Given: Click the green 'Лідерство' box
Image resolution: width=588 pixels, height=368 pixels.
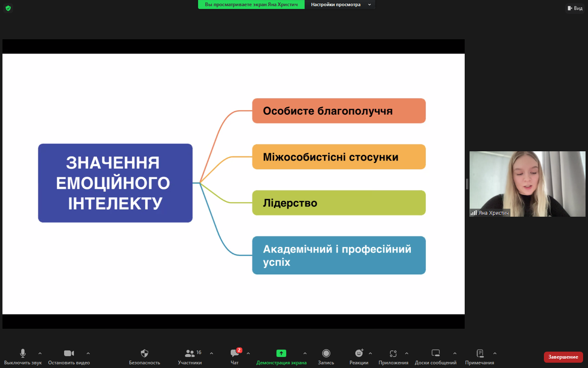Looking at the screenshot, I should click(x=339, y=203).
